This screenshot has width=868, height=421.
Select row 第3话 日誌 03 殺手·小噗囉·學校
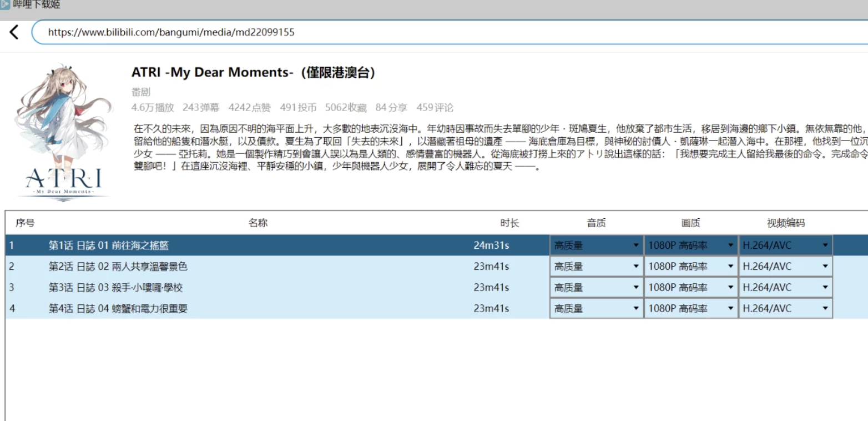coord(437,288)
